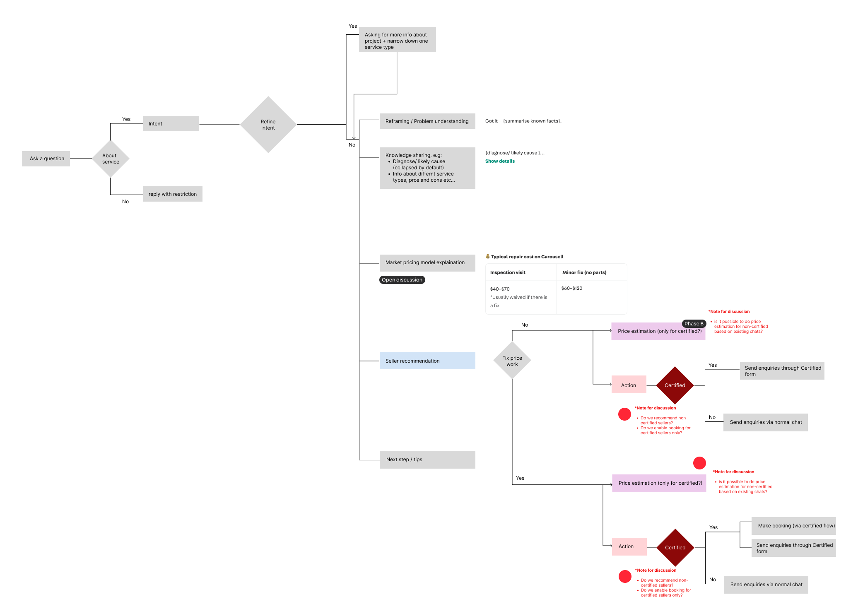Click the 'Open discussion' pill tag
Screen dimensions: 858x616
402,280
